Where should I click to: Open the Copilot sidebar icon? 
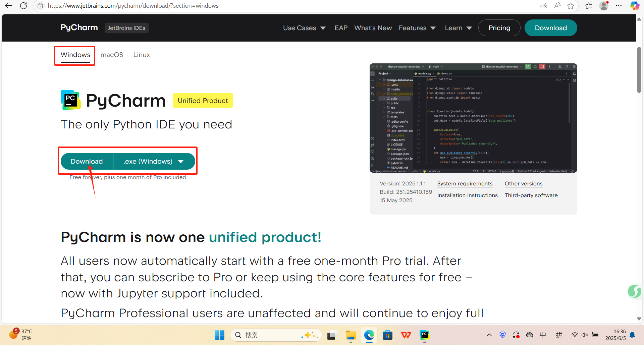[x=635, y=6]
